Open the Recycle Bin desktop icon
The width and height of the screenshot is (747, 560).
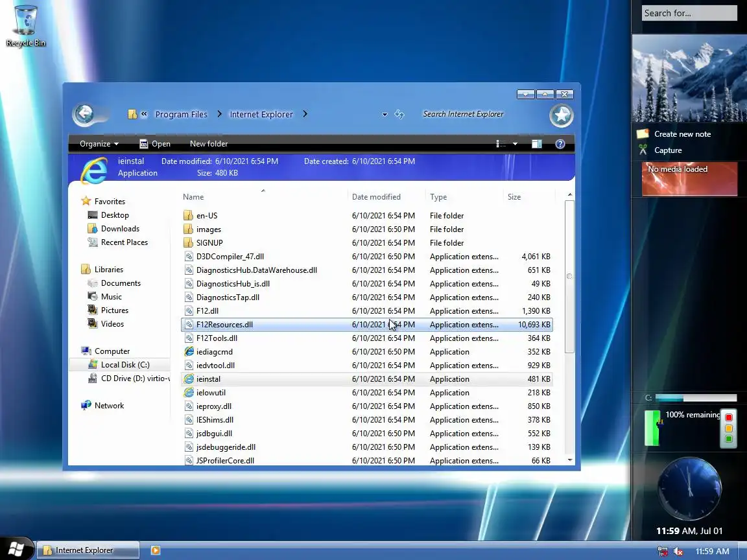tap(26, 26)
